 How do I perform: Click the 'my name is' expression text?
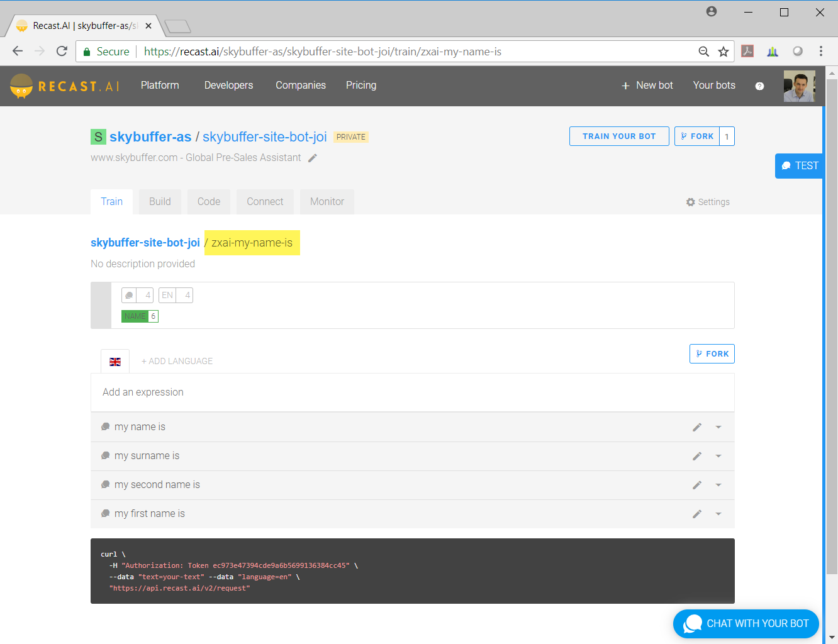click(140, 427)
